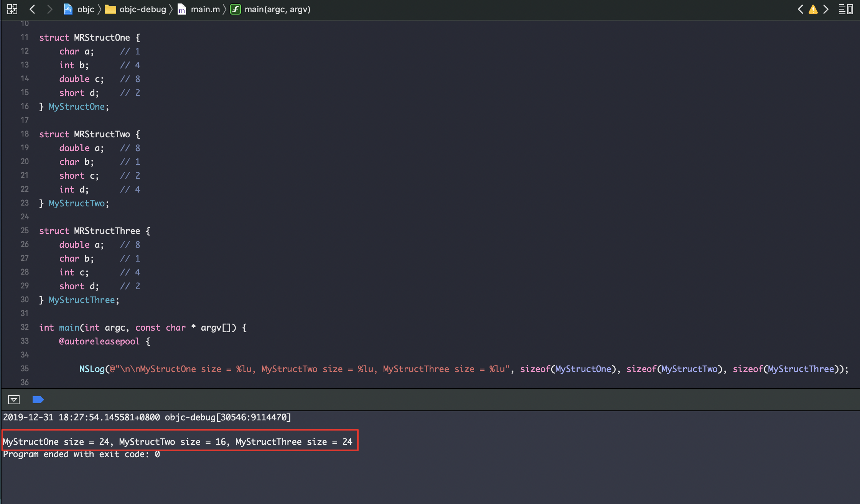Open the objc-debug folder breadcrumb
The width and height of the screenshot is (860, 504).
pyautogui.click(x=142, y=9)
